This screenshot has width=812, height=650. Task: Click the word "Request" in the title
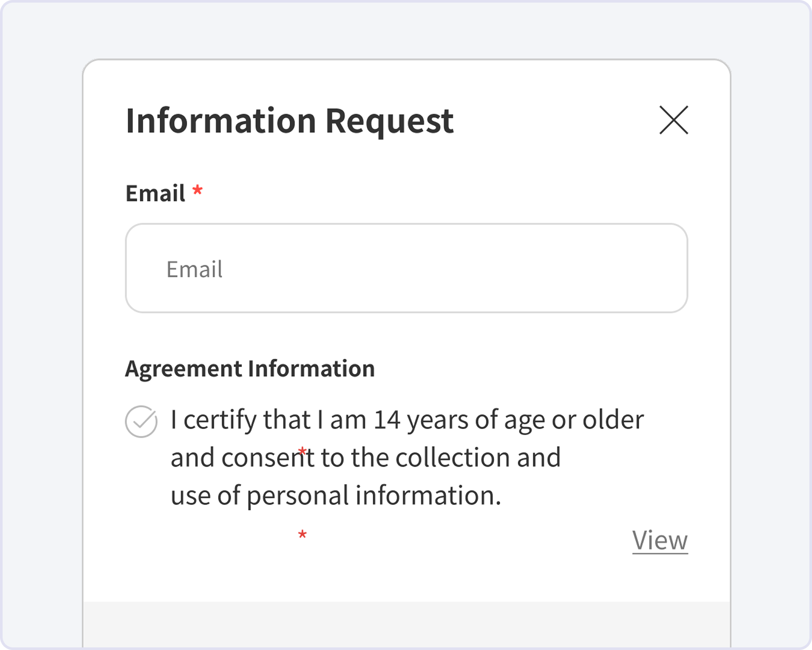coord(389,120)
